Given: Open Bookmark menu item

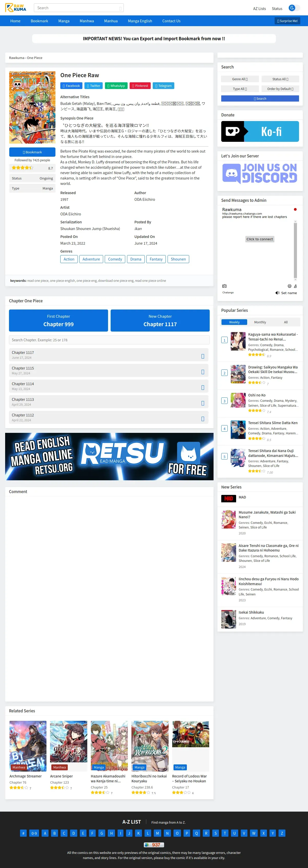Looking at the screenshot, I should [39, 21].
